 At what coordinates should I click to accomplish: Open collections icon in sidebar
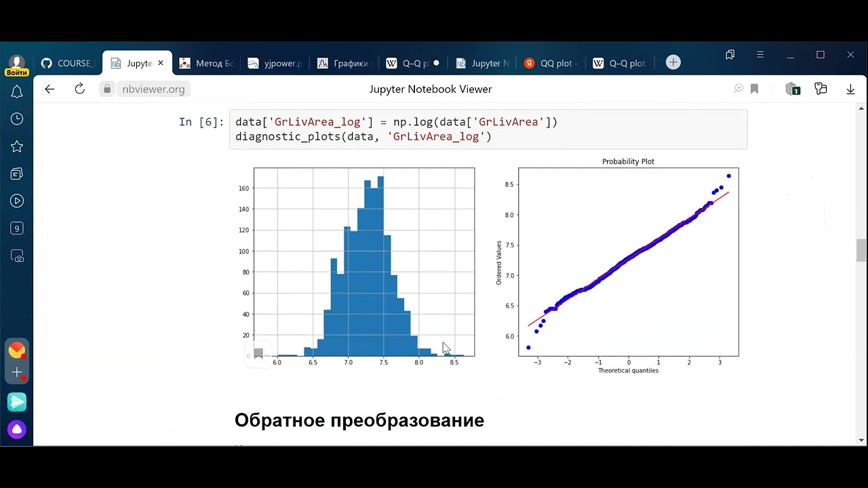click(x=17, y=174)
